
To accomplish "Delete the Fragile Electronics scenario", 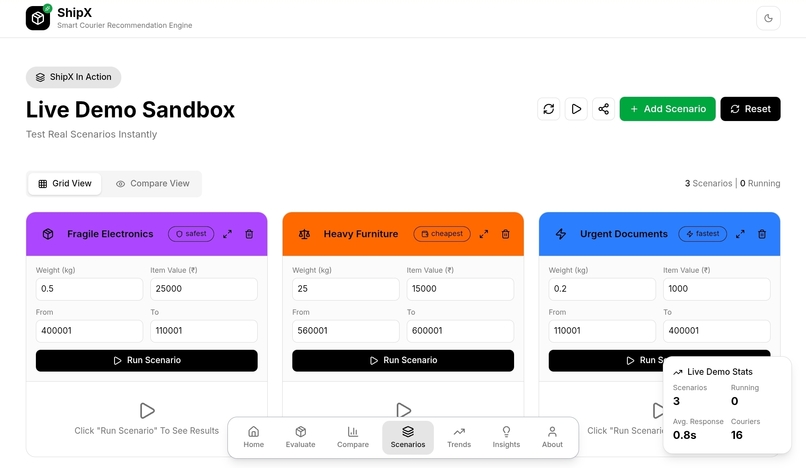I will [249, 234].
